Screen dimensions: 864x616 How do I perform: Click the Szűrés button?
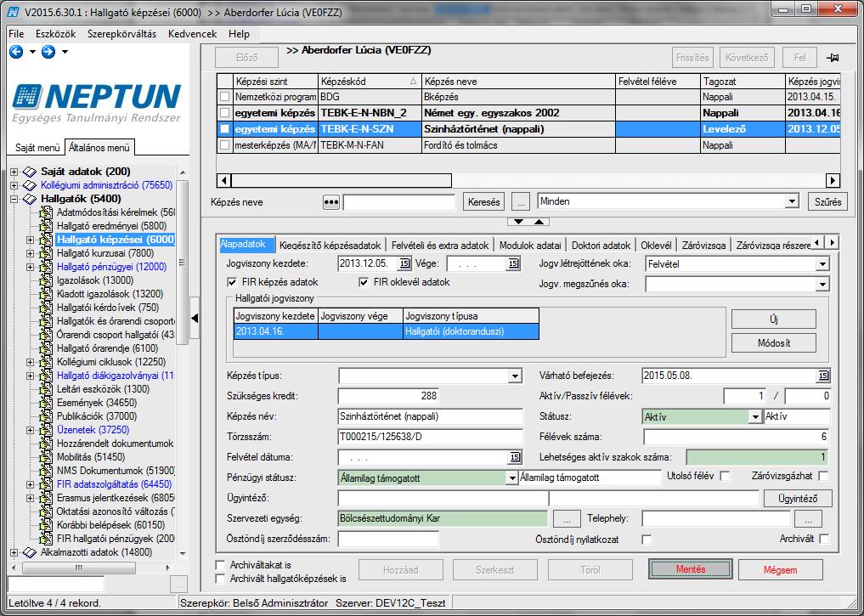[827, 201]
